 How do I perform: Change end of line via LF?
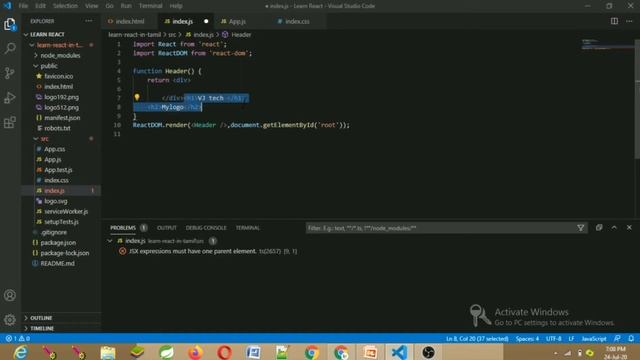pyautogui.click(x=571, y=338)
